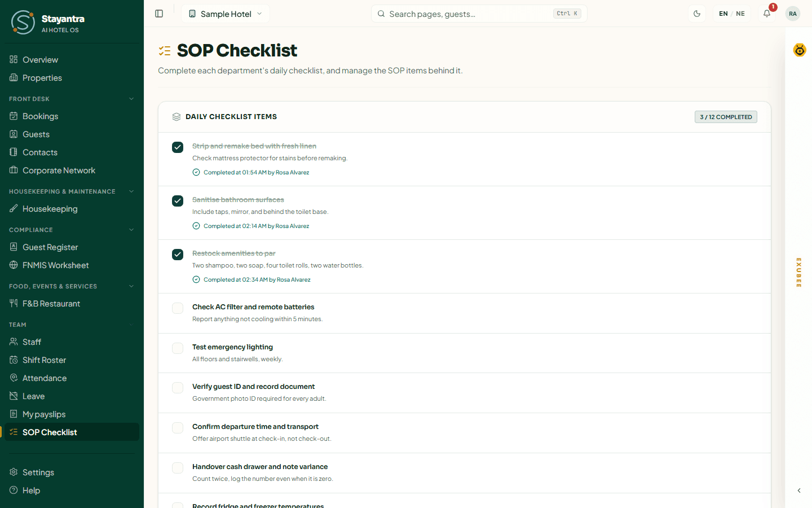This screenshot has width=812, height=508.
Task: Toggle the sidebar panel icon
Action: coord(159,14)
